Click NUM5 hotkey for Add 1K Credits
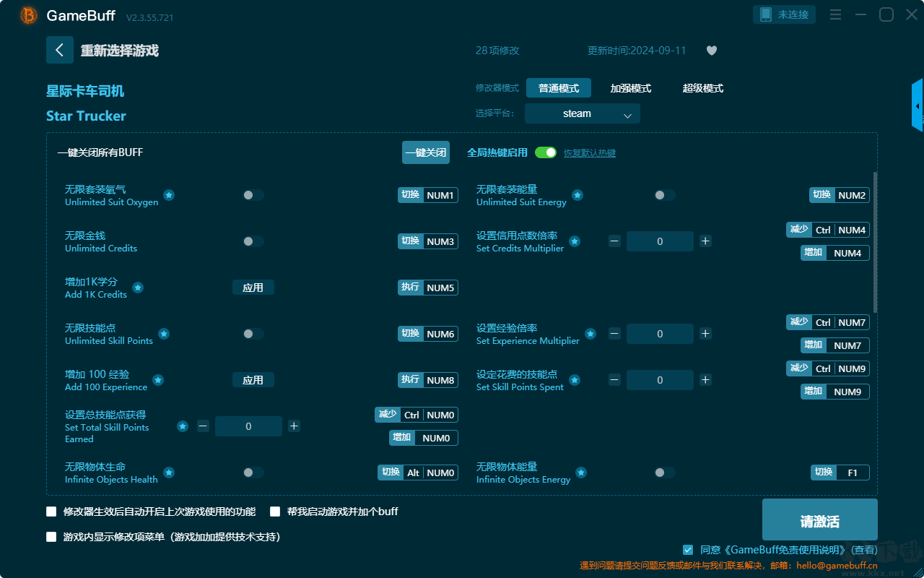Screen dimensions: 924x578 coord(428,288)
